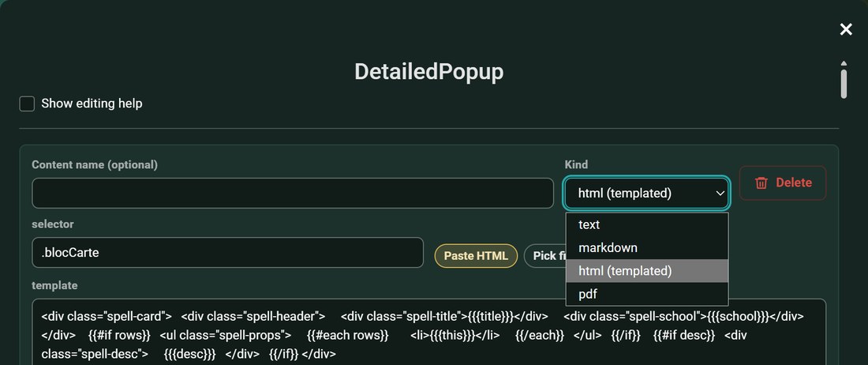
Task: Click the Content name input field
Action: [293, 193]
